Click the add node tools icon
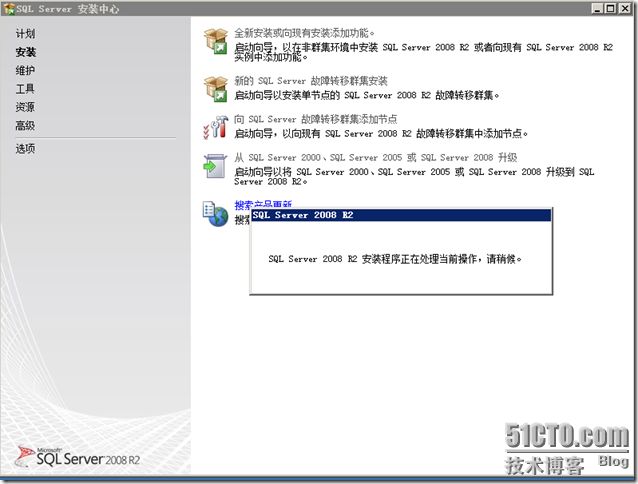638x484 pixels. click(216, 127)
